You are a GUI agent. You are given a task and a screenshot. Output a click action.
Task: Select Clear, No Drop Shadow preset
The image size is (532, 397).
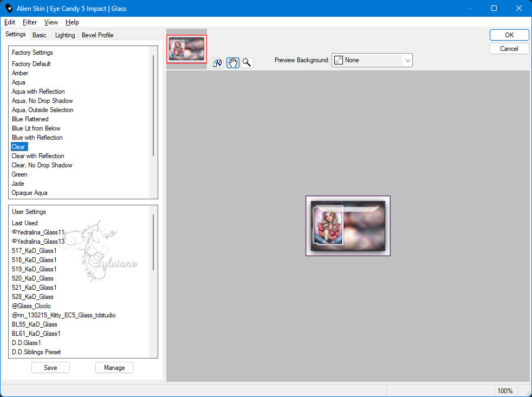pyautogui.click(x=42, y=165)
